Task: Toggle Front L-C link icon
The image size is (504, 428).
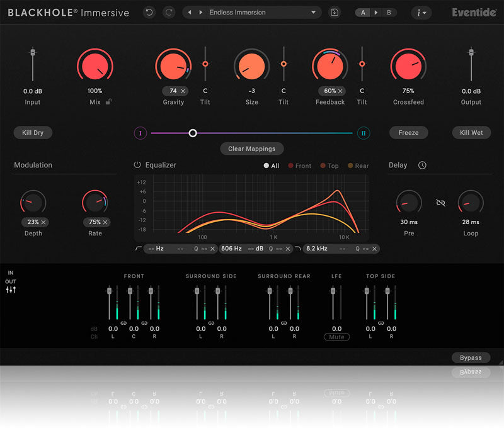Action: (123, 323)
